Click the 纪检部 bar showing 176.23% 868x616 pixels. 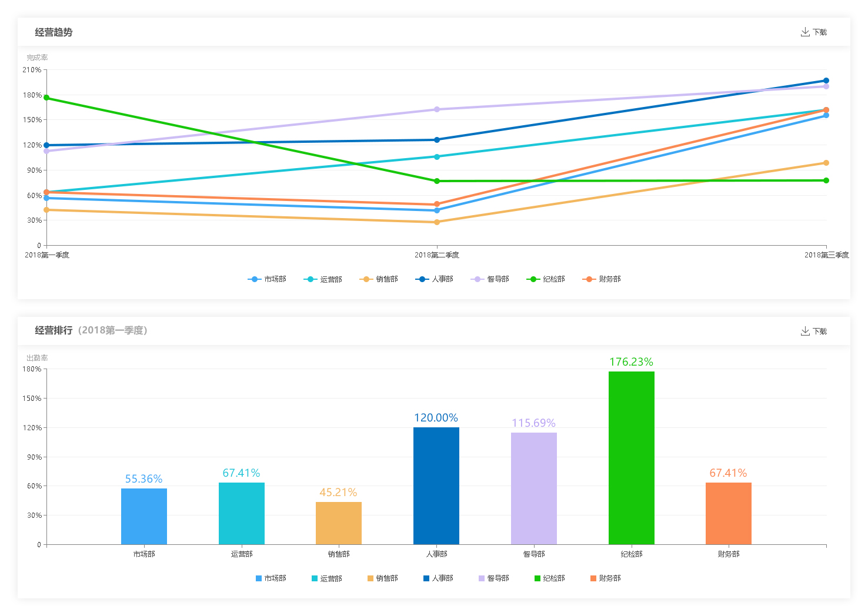(632, 458)
